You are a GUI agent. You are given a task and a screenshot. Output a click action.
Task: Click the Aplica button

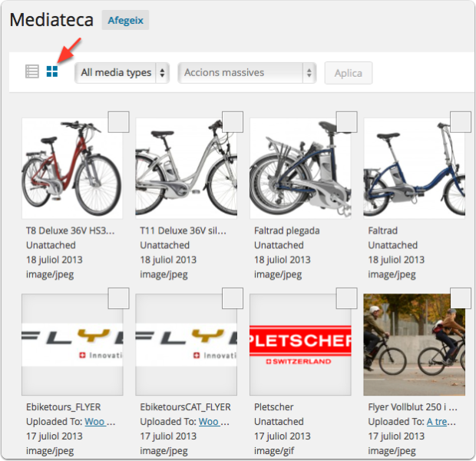tap(349, 73)
